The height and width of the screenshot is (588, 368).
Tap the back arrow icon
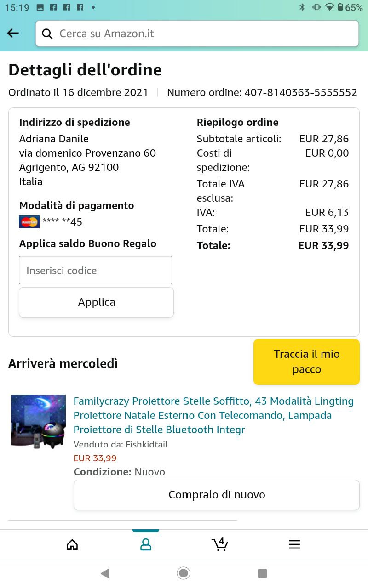coord(13,33)
